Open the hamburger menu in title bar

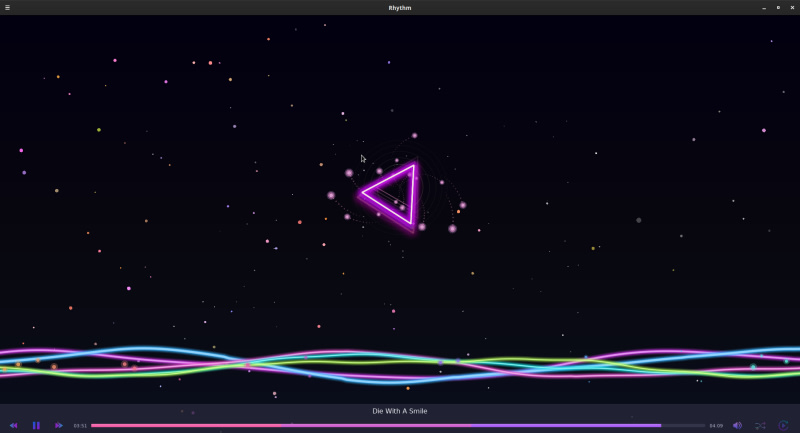(8, 7)
